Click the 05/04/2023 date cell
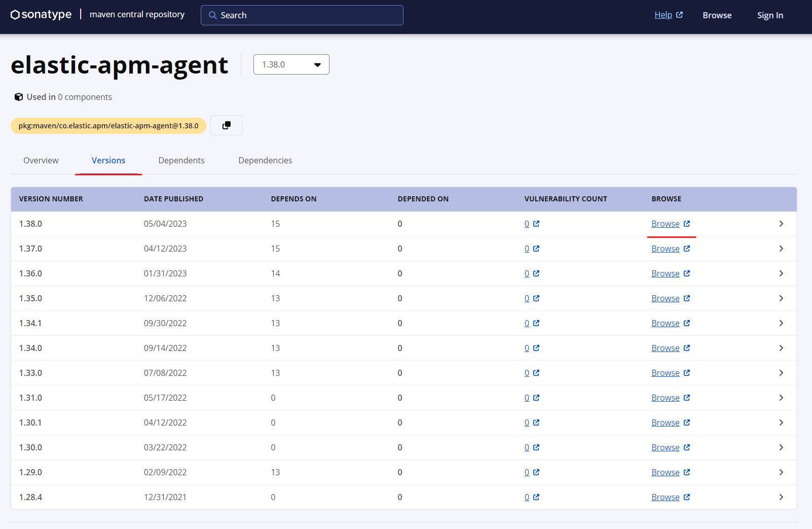This screenshot has width=812, height=529. [x=165, y=224]
